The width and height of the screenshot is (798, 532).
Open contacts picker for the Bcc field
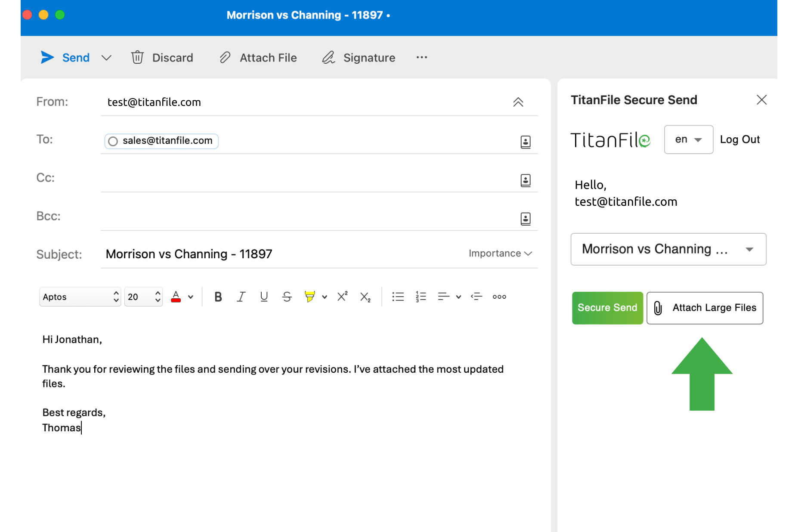(526, 219)
